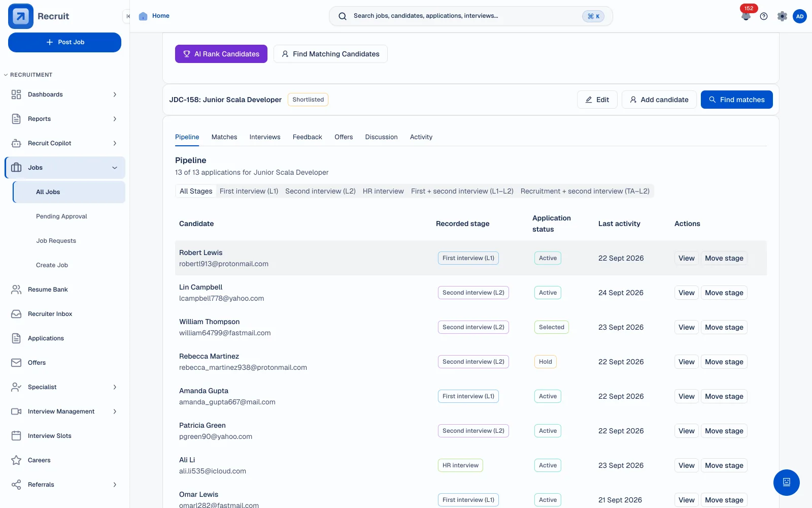812x508 pixels.
Task: Click the Home breadcrumb link
Action: 161,16
